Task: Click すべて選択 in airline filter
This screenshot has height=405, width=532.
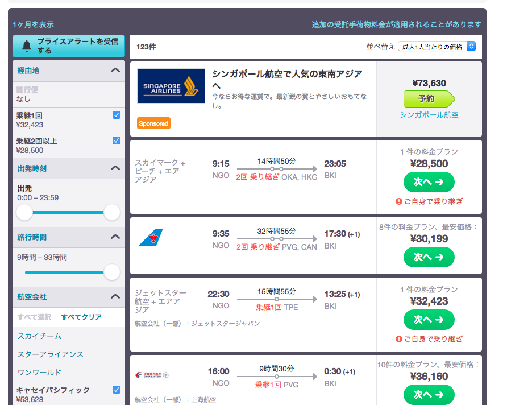Action: pyautogui.click(x=34, y=317)
